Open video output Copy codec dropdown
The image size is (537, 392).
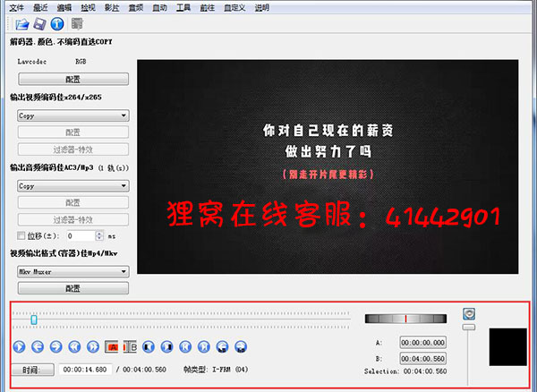click(x=73, y=115)
